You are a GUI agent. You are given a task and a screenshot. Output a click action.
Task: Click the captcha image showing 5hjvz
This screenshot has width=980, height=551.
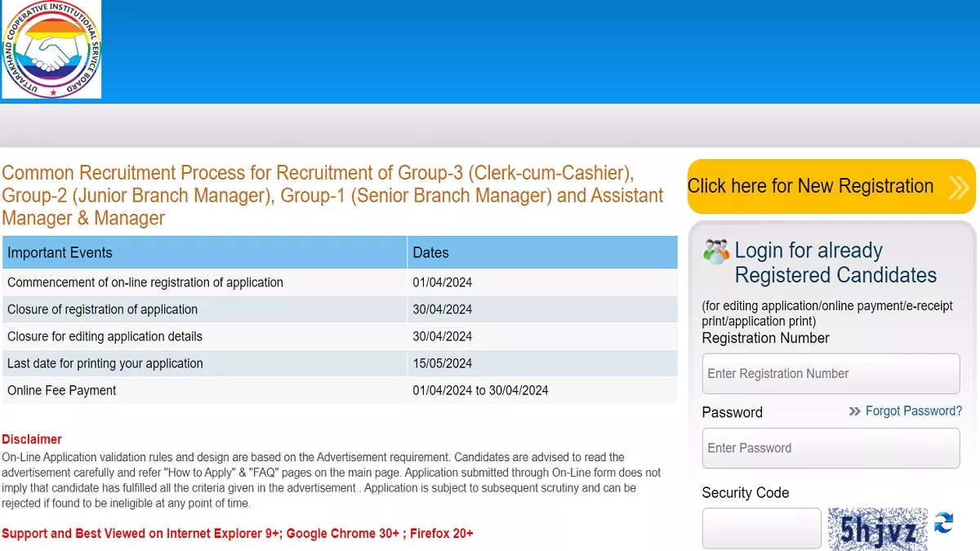pyautogui.click(x=878, y=529)
